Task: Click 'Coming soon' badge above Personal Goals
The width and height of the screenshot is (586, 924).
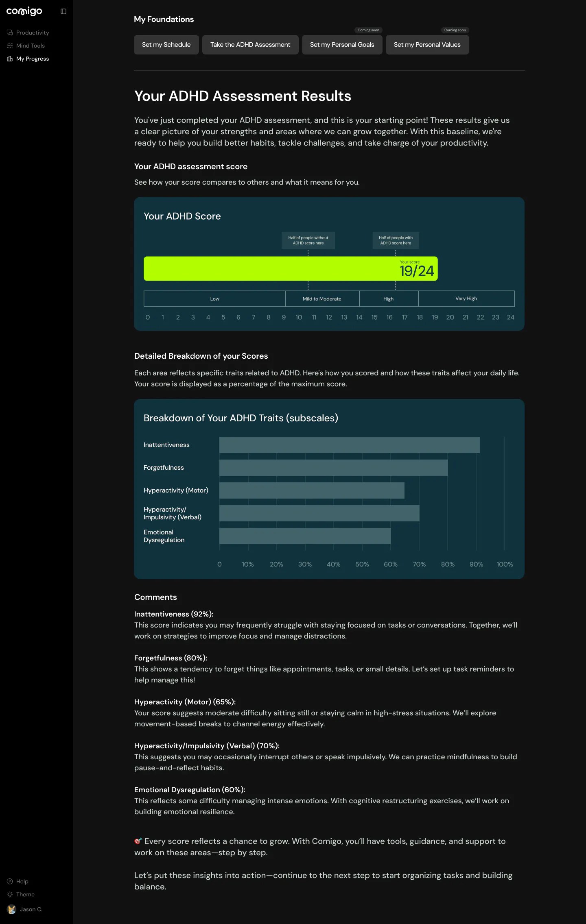Action: pyautogui.click(x=368, y=30)
